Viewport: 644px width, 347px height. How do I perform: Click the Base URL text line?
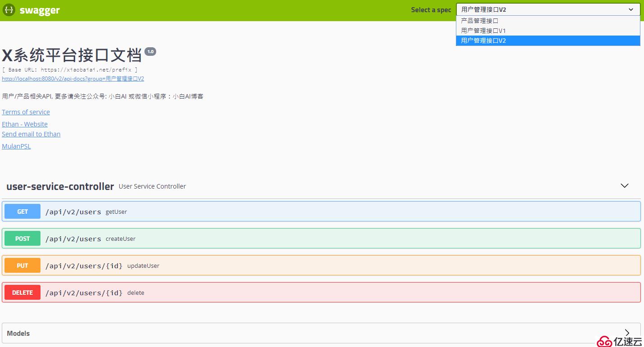[70, 70]
